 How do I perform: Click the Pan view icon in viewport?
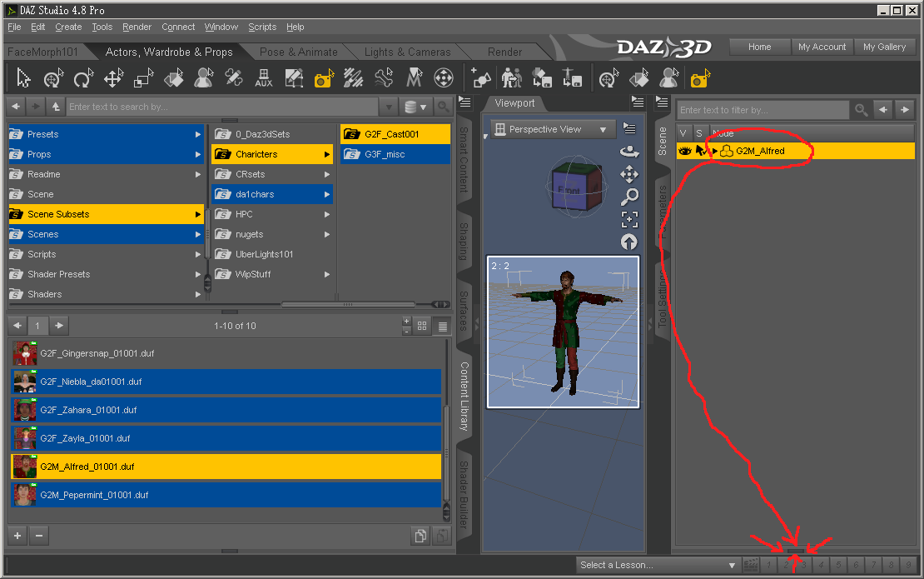pos(629,174)
